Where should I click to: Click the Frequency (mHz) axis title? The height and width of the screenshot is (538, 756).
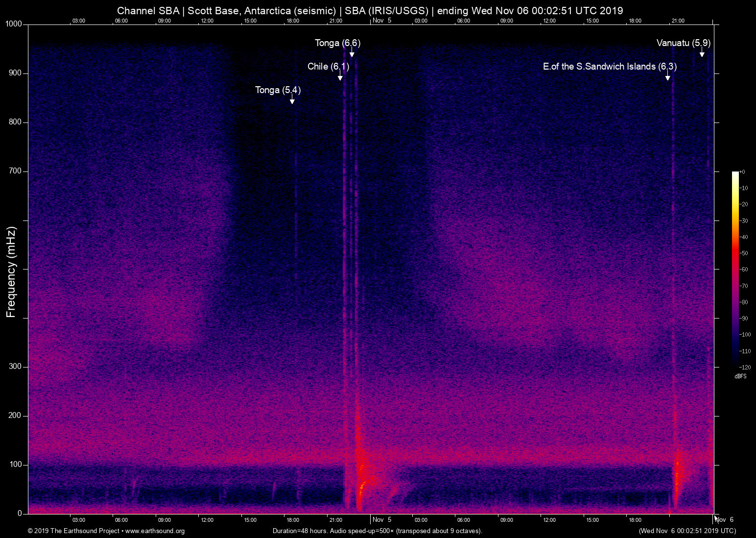pos(11,272)
